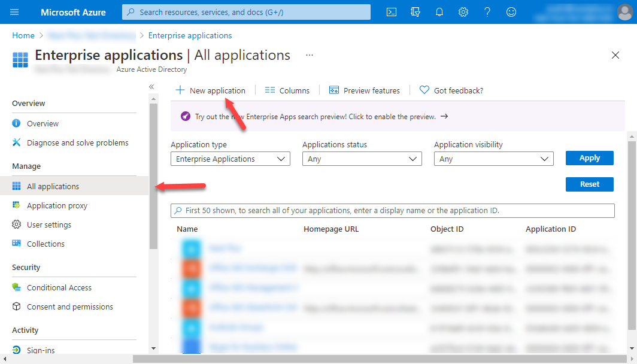
Task: Click the Apply button
Action: click(590, 158)
